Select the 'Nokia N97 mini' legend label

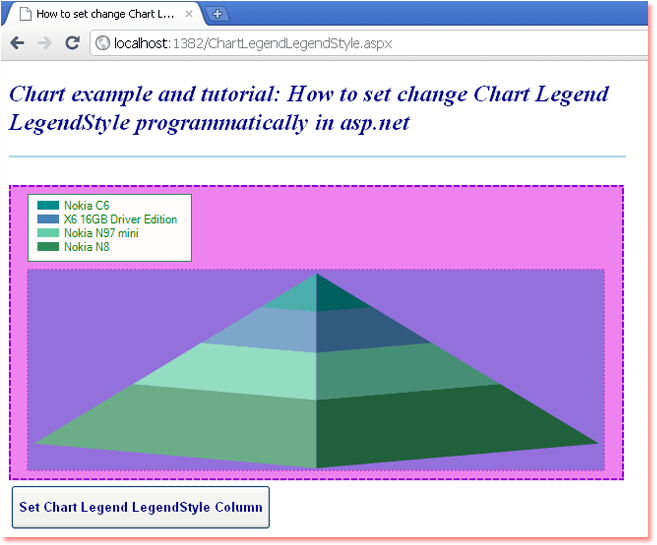click(101, 233)
